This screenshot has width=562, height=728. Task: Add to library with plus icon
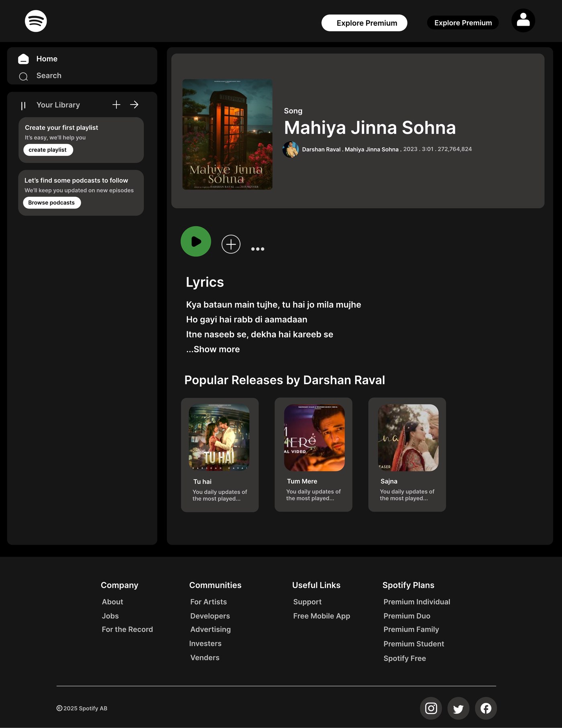tap(116, 104)
